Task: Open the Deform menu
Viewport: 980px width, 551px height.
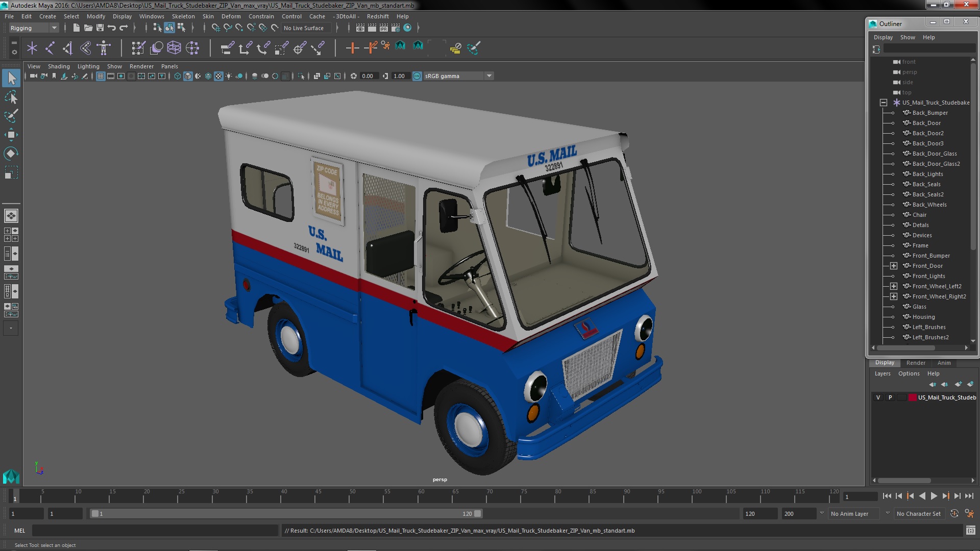Action: click(231, 16)
